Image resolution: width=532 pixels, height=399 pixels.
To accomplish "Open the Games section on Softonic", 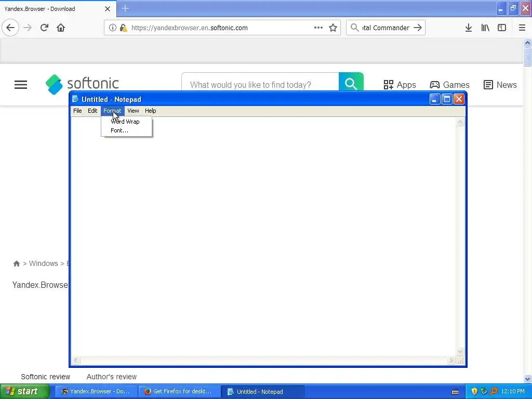I will click(449, 85).
